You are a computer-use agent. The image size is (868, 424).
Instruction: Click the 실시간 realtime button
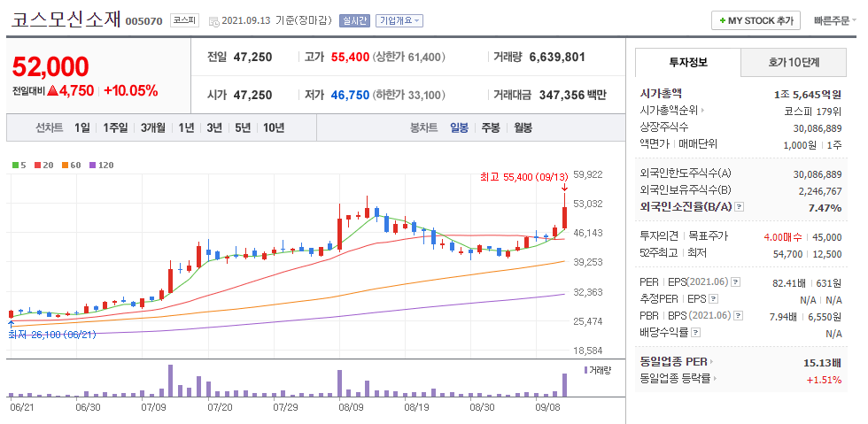coord(355,21)
